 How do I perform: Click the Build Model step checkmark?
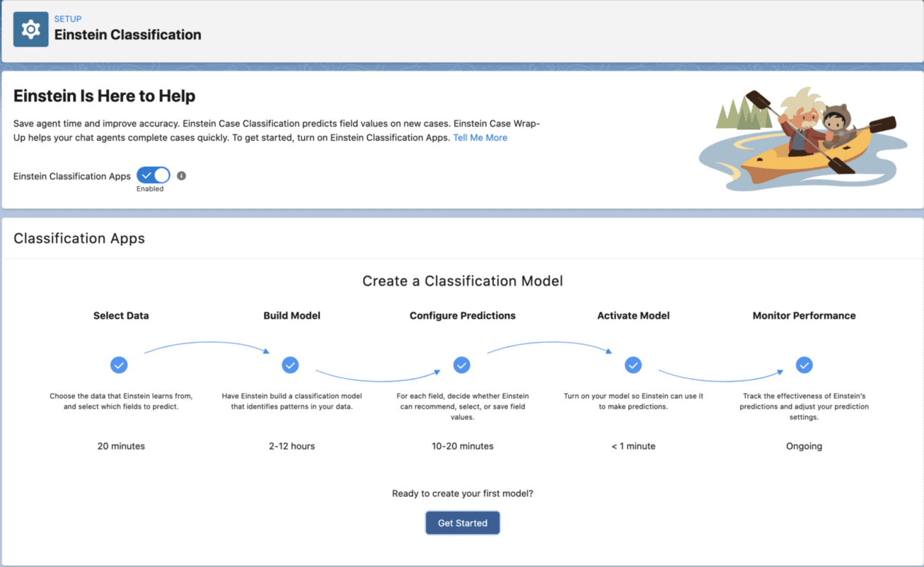[291, 365]
